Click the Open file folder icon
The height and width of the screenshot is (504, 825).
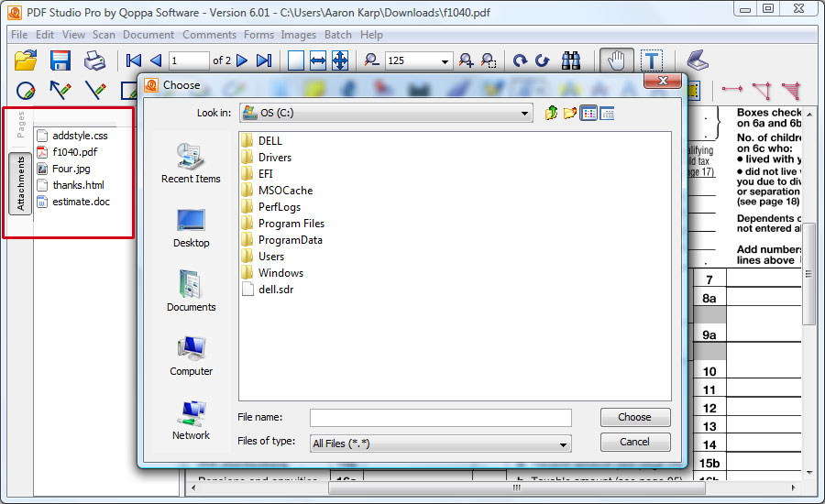26,60
